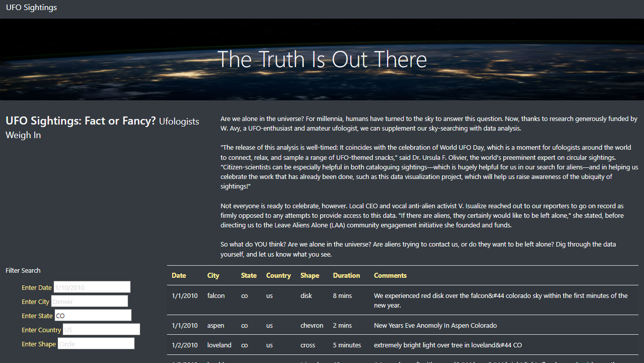Click the 'Filter Search' section label

23,270
